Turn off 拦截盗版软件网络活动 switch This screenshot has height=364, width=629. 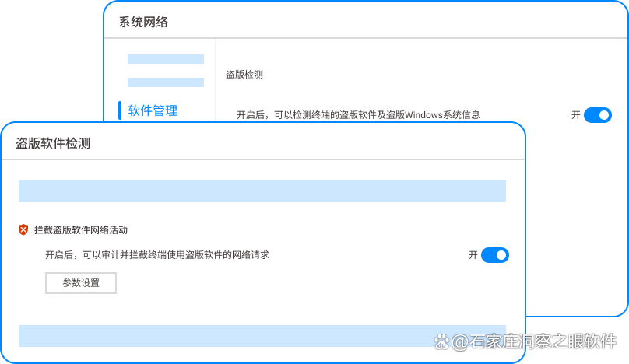(495, 255)
